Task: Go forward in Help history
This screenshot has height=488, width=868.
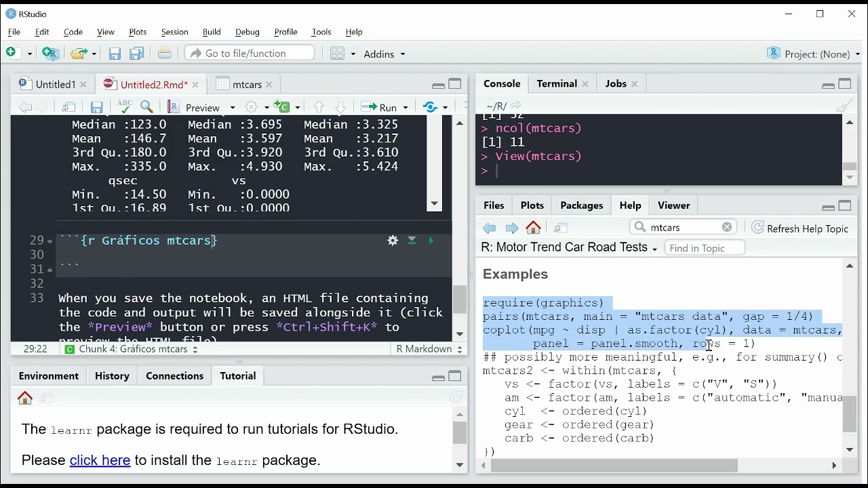Action: coord(512,228)
